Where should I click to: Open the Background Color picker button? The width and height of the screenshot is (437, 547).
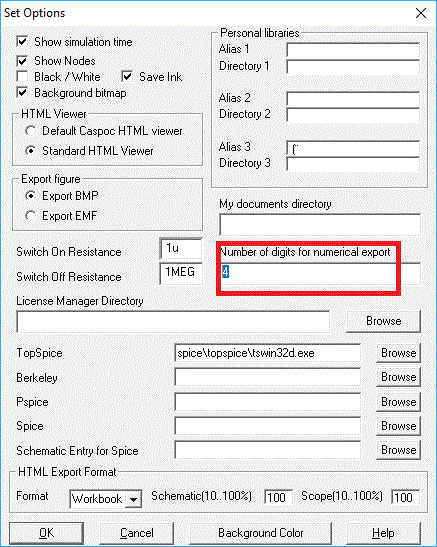(x=261, y=533)
